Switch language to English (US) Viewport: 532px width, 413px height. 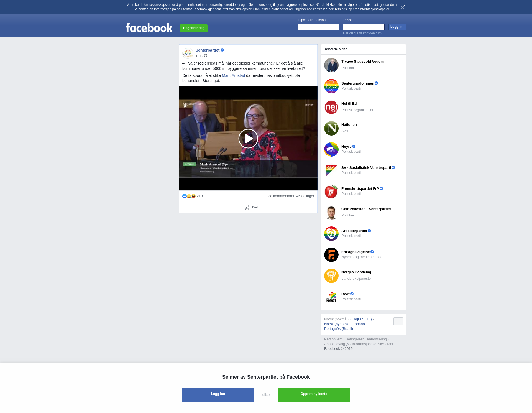(362, 319)
